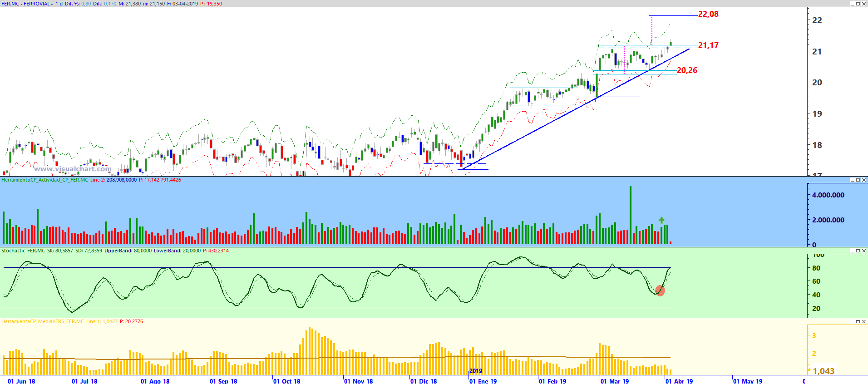Click the HerramientaCP_MediaATR5_FER.MC indicator label
Screen dimensions: 868x384
(x=43, y=322)
